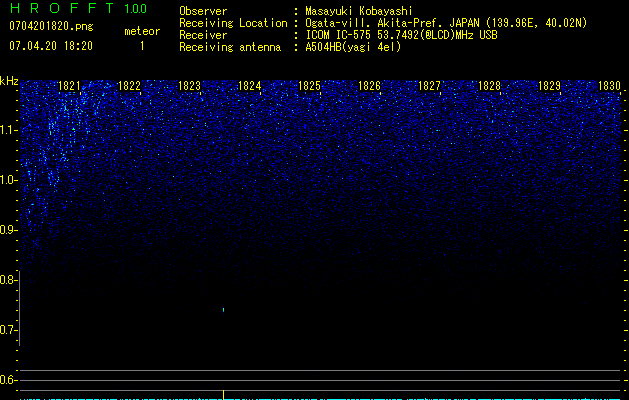Click the 1830 time marker

pyautogui.click(x=609, y=86)
